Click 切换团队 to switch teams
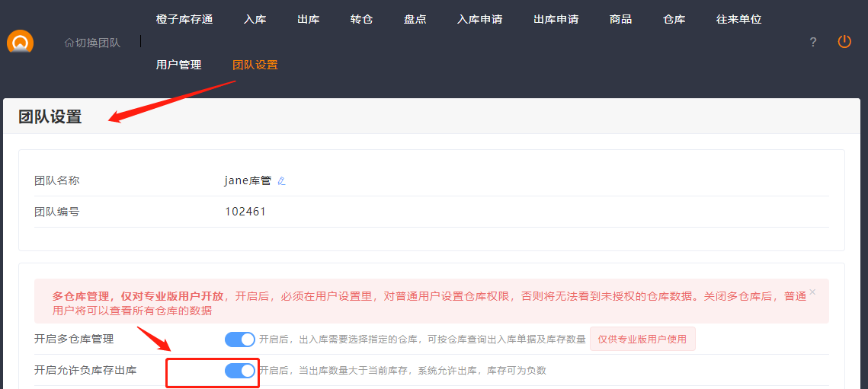Screen dimensions: 868x389 [92, 43]
